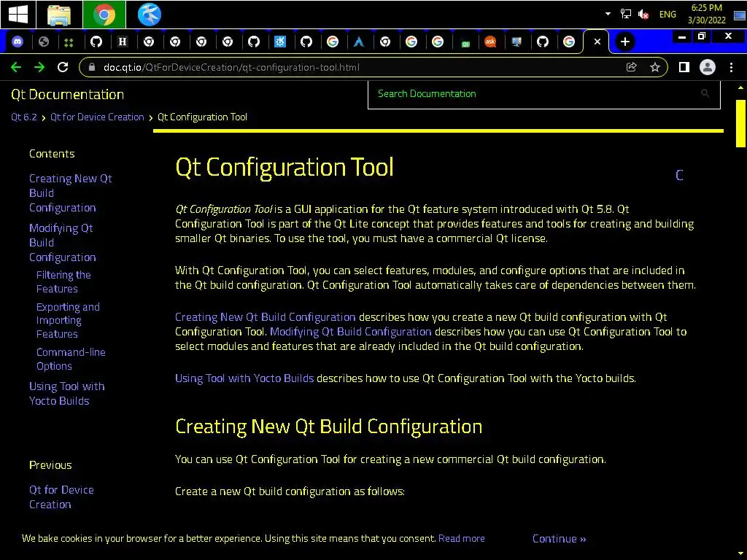This screenshot has height=560, width=747.
Task: Click the Qt Documentation header link
Action: coord(67,94)
